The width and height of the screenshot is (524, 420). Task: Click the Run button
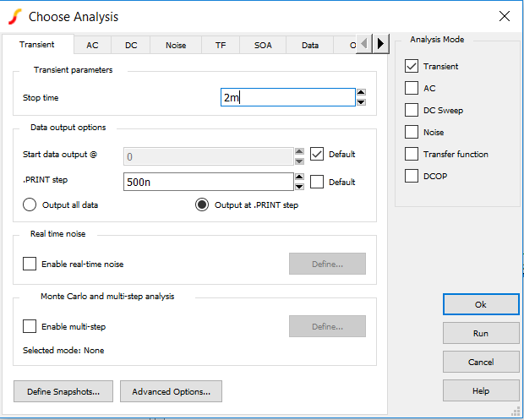(x=481, y=333)
